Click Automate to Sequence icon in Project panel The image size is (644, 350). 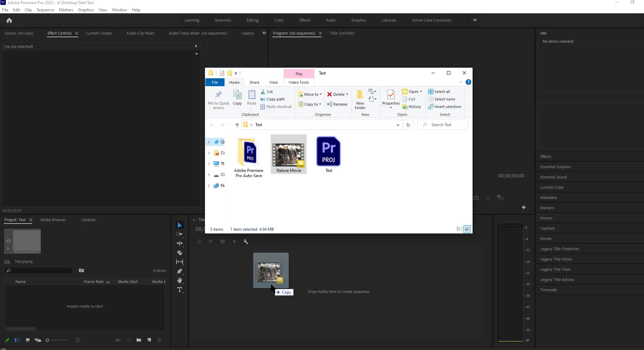pyautogui.click(x=118, y=340)
